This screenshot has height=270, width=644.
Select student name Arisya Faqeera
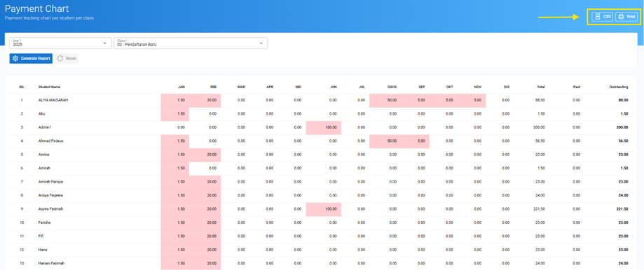[x=50, y=195]
